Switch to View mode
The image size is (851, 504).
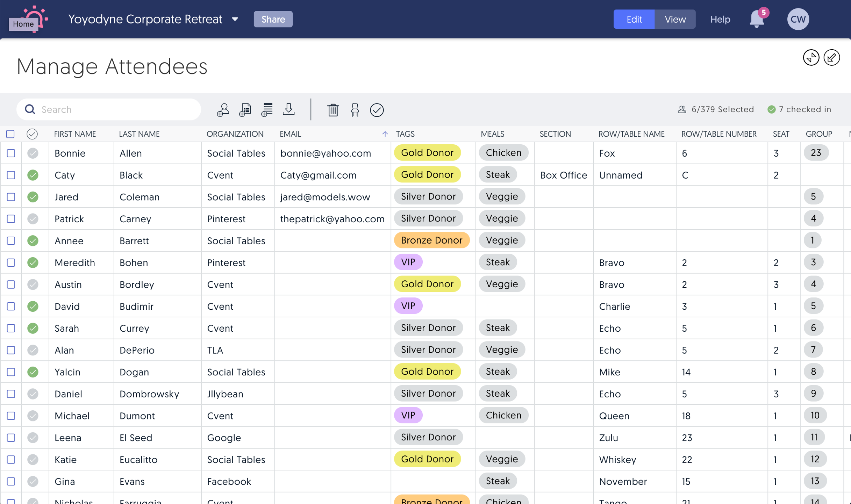pos(674,19)
